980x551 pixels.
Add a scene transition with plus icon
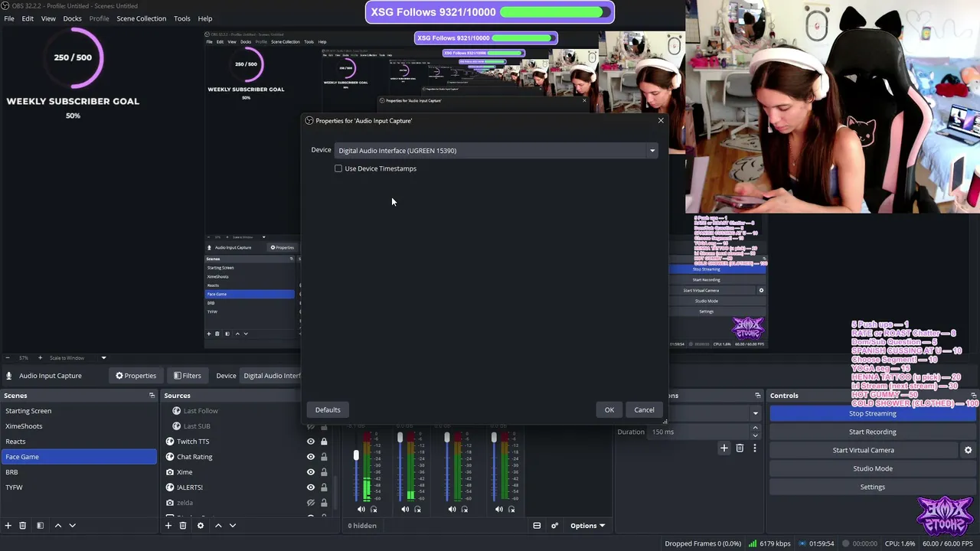(x=724, y=448)
